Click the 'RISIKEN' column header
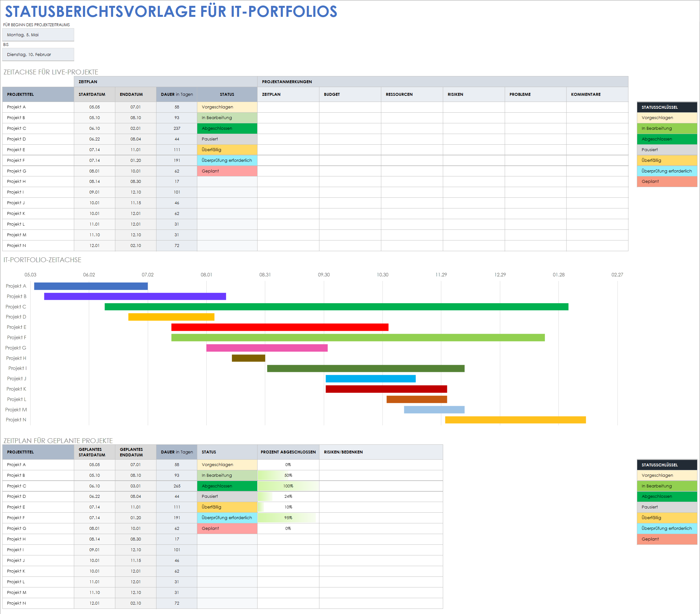700x614 pixels. [x=474, y=95]
